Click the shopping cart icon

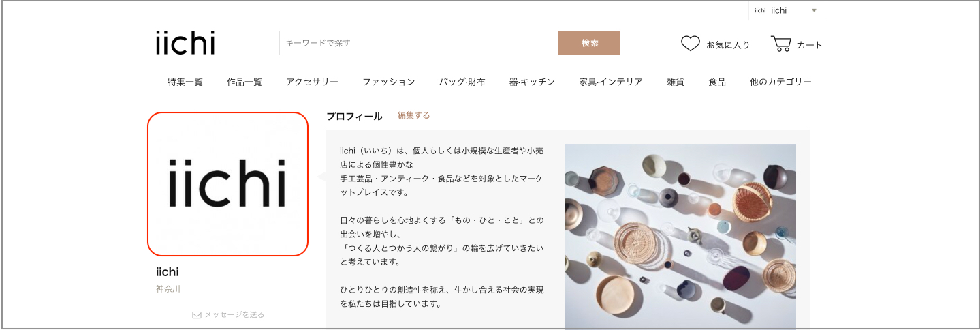[781, 44]
